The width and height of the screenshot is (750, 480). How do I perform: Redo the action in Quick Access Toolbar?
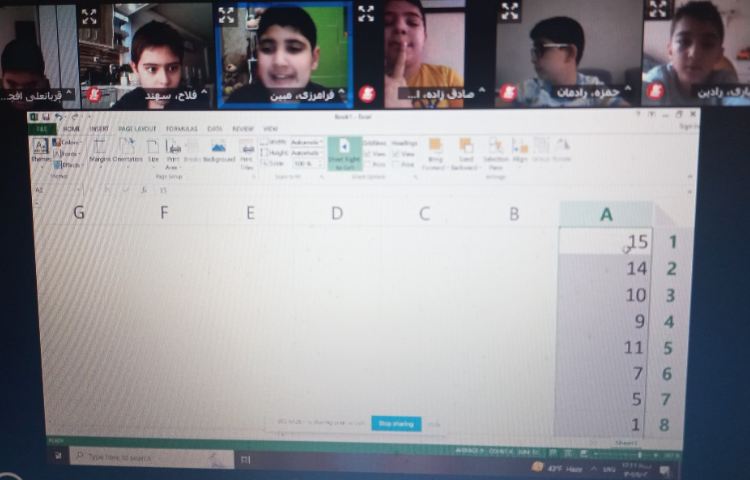click(x=73, y=117)
